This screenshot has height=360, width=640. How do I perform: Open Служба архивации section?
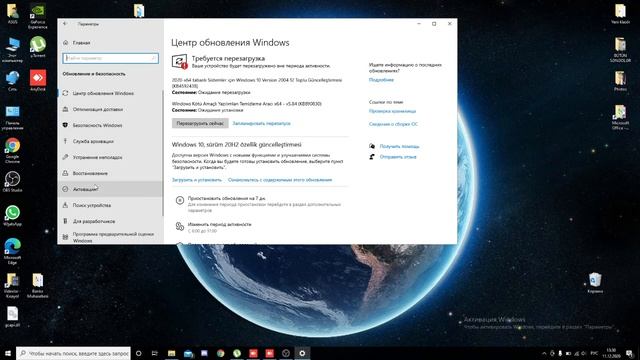click(x=110, y=141)
